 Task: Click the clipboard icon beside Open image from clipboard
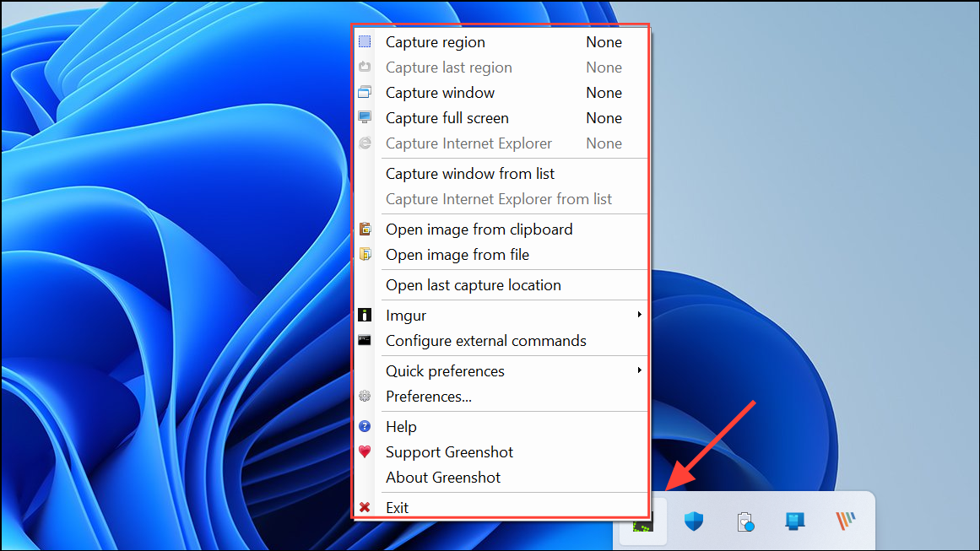365,230
